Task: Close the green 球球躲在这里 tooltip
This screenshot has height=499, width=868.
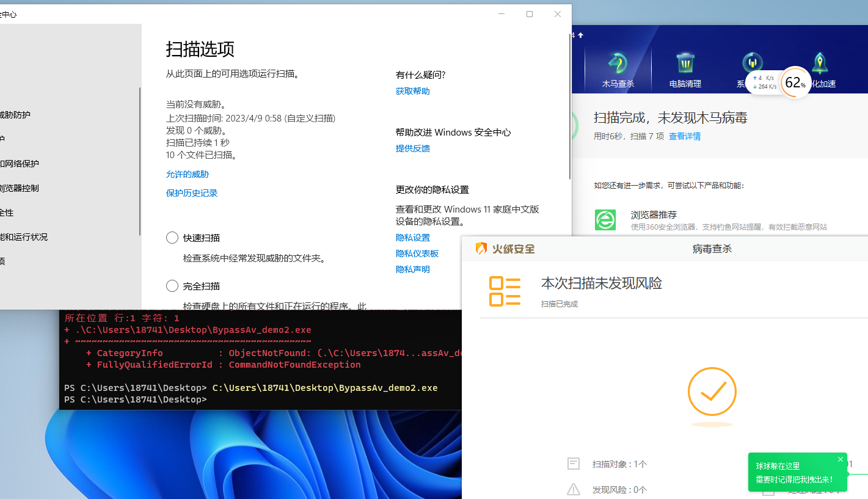Action: tap(841, 459)
